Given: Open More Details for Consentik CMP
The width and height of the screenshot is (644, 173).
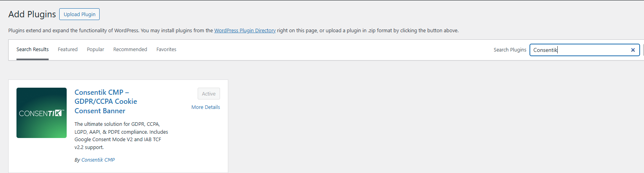Looking at the screenshot, I should tap(206, 107).
